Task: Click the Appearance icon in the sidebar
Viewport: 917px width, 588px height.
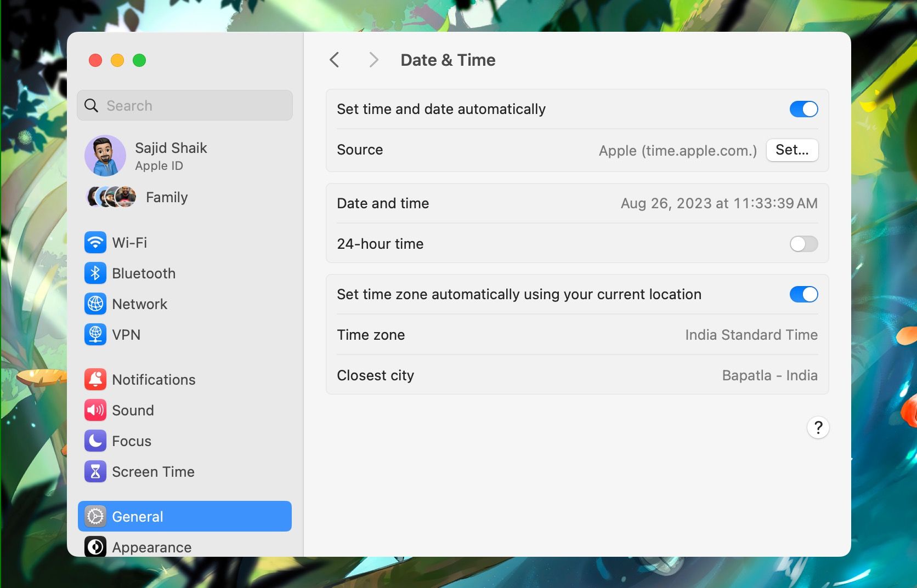Action: tap(95, 546)
